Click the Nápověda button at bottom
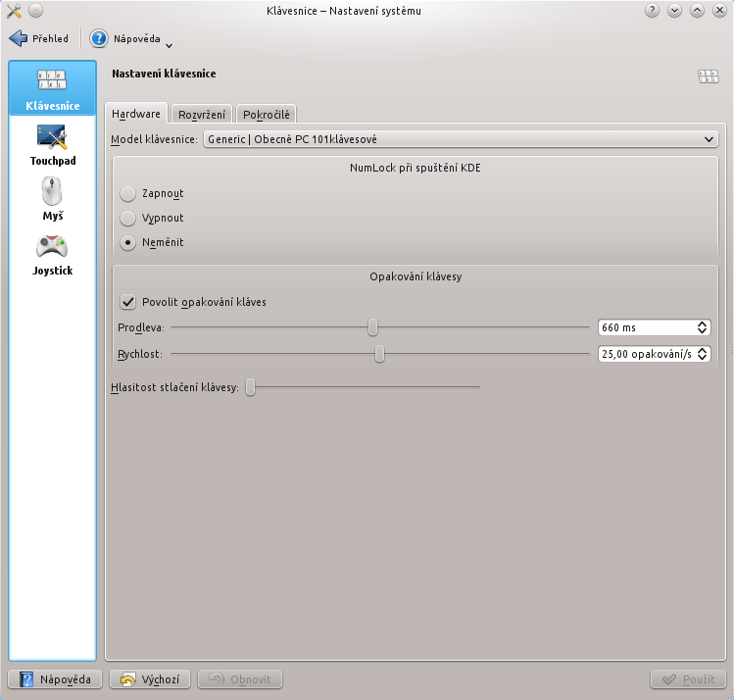The image size is (734, 700). (x=55, y=679)
